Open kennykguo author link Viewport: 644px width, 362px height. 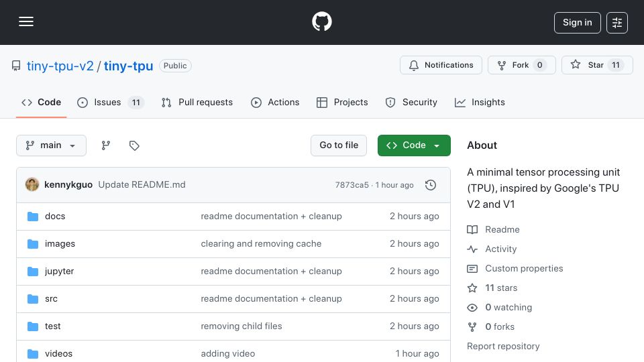[x=68, y=185]
